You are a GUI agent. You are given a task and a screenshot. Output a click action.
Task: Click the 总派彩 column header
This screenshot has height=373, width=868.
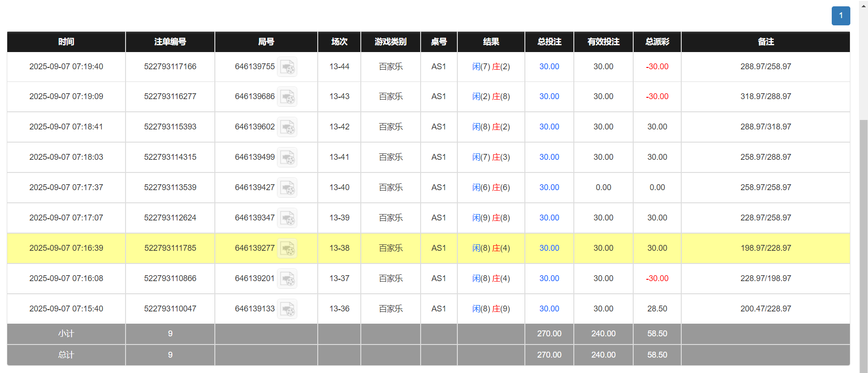pyautogui.click(x=657, y=42)
